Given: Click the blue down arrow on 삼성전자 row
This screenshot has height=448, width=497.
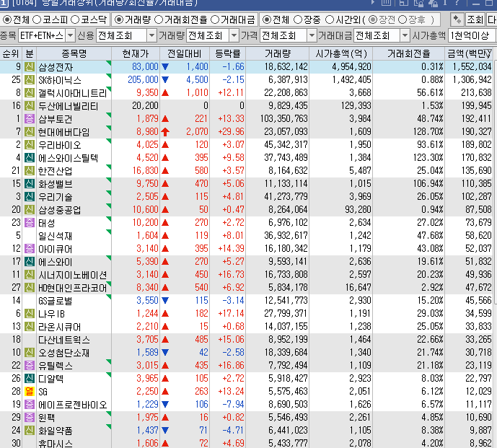Looking at the screenshot, I should [x=165, y=67].
